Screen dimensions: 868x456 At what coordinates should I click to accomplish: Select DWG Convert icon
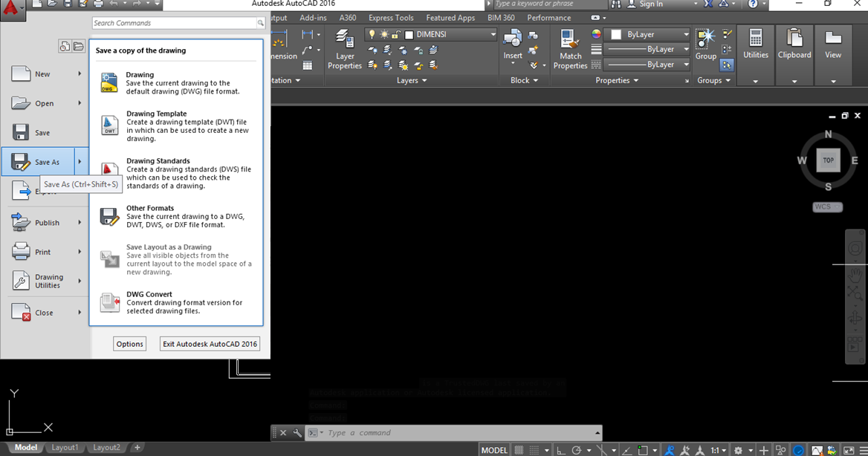pyautogui.click(x=109, y=303)
